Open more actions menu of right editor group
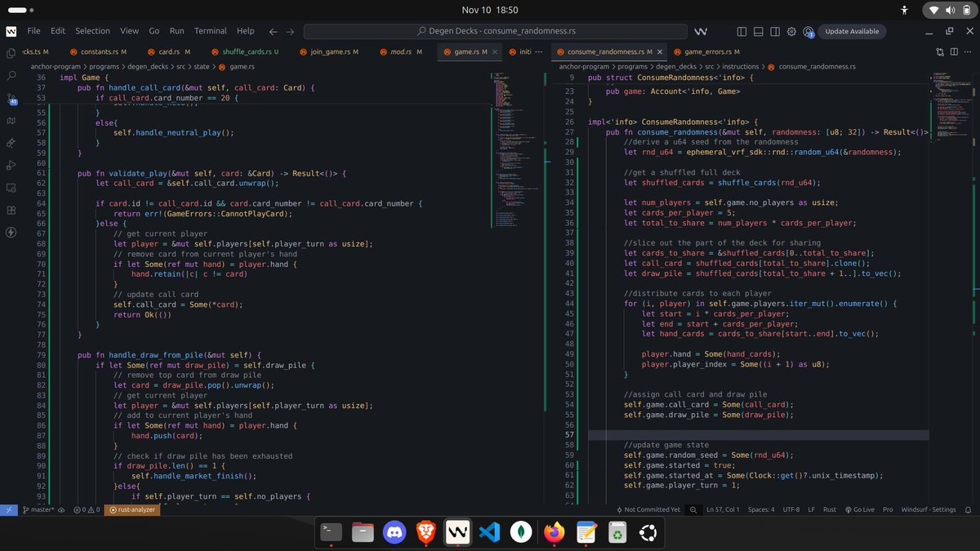Screen dimensions: 980x551 point(968,51)
